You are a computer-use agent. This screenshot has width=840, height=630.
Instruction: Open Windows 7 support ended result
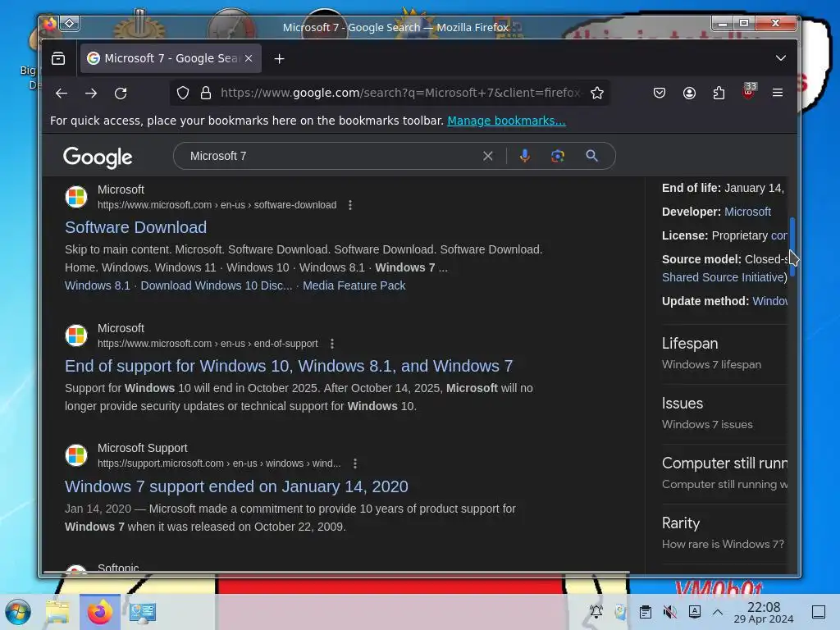(x=236, y=486)
